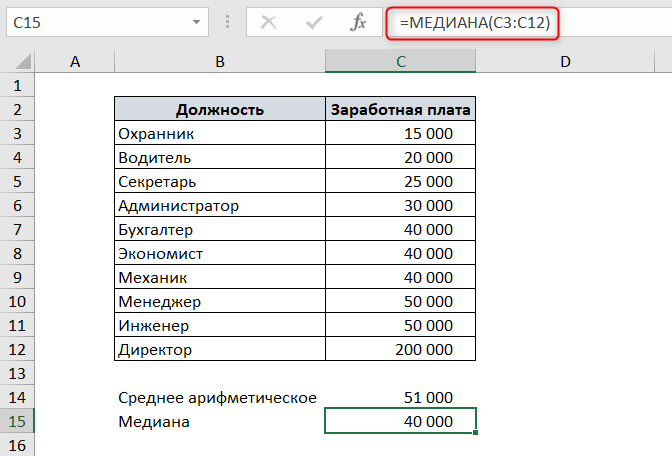The height and width of the screenshot is (456, 672).
Task: Click the Менеджер salary 50 000 cell
Action: 400,301
